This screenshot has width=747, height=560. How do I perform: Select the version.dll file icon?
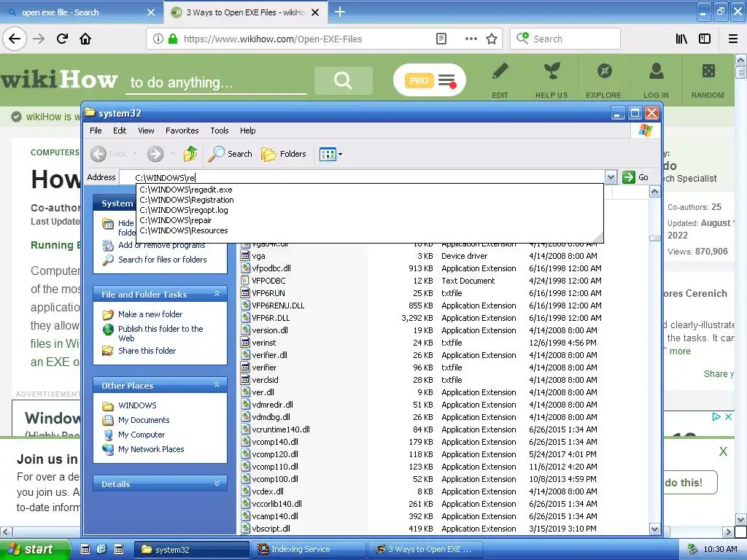pyautogui.click(x=245, y=330)
